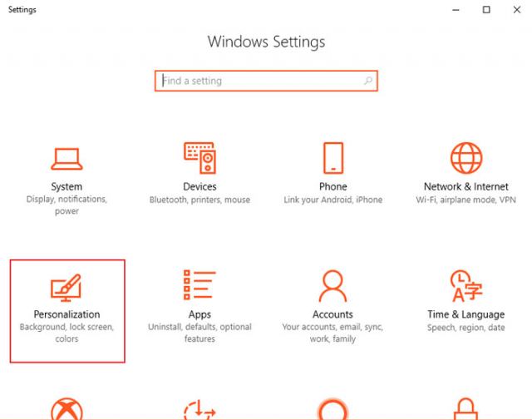Minimize the Settings window

click(456, 10)
